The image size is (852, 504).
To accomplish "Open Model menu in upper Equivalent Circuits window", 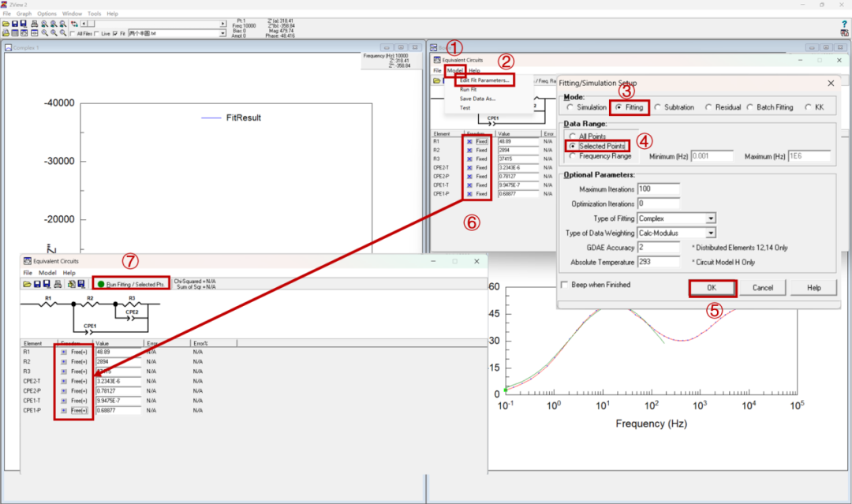I will pos(455,71).
